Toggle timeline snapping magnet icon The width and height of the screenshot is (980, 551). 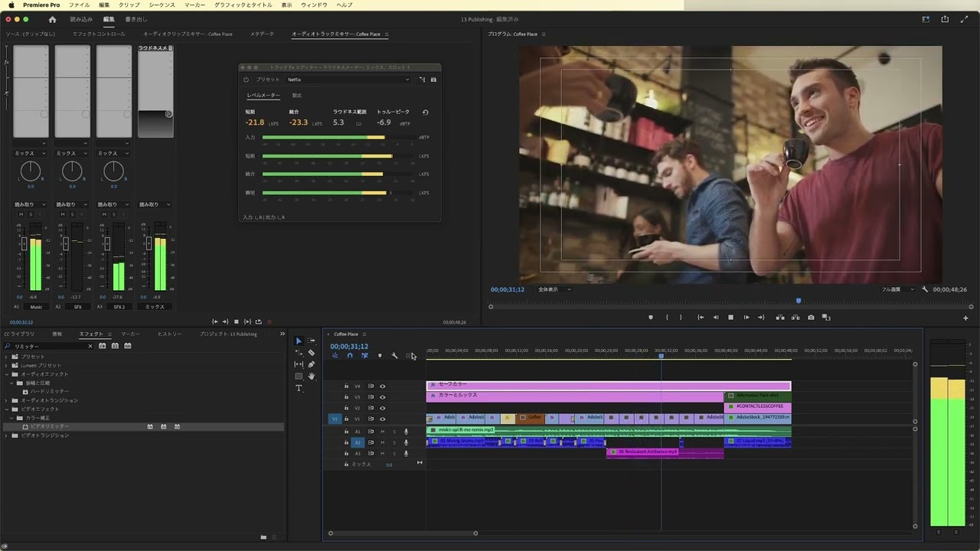point(350,356)
